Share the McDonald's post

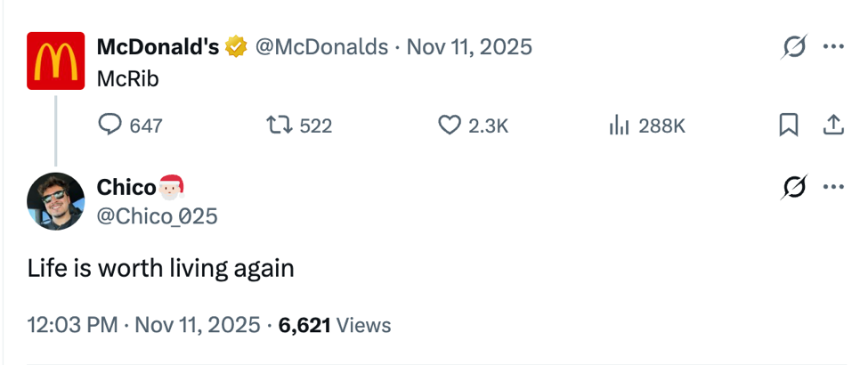(833, 126)
